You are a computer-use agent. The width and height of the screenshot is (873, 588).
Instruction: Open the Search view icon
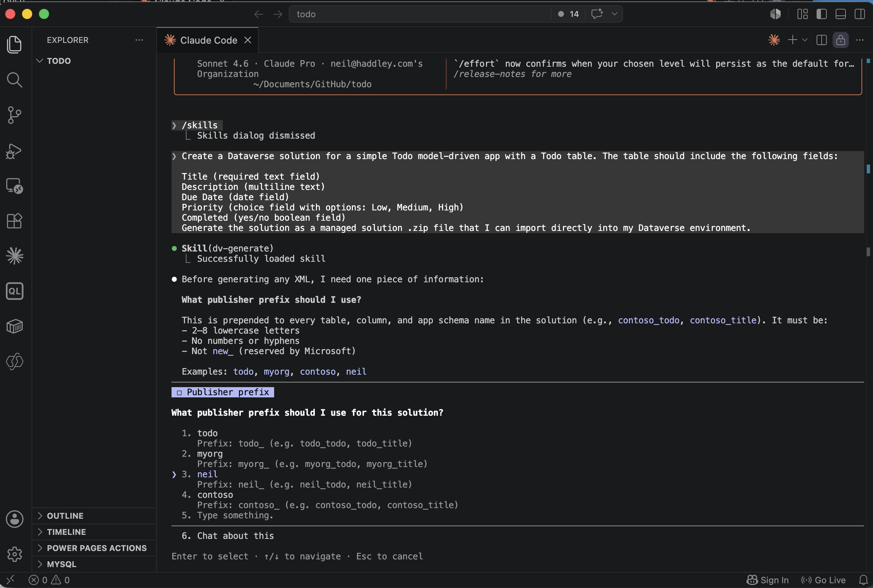(x=14, y=80)
